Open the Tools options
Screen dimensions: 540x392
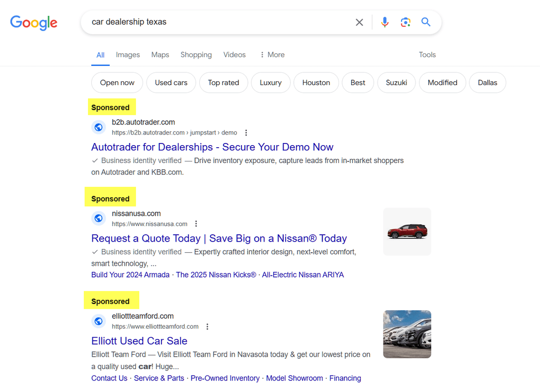click(427, 55)
